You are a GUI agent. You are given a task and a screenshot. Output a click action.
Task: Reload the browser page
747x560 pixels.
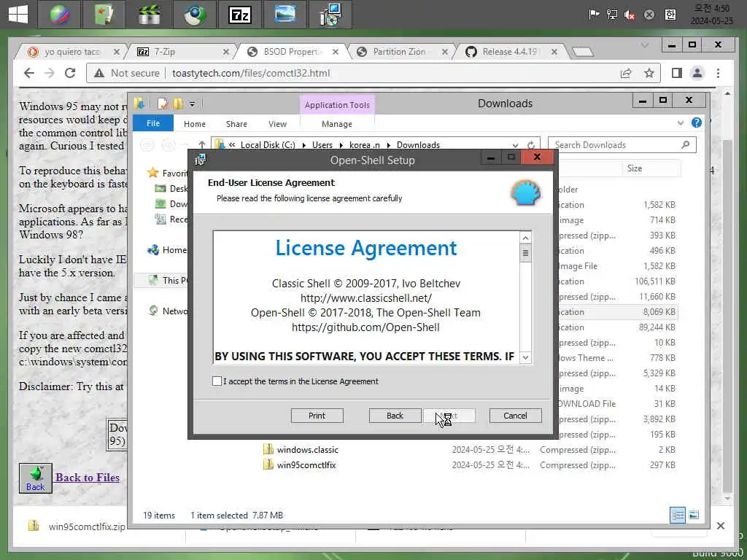click(x=70, y=73)
